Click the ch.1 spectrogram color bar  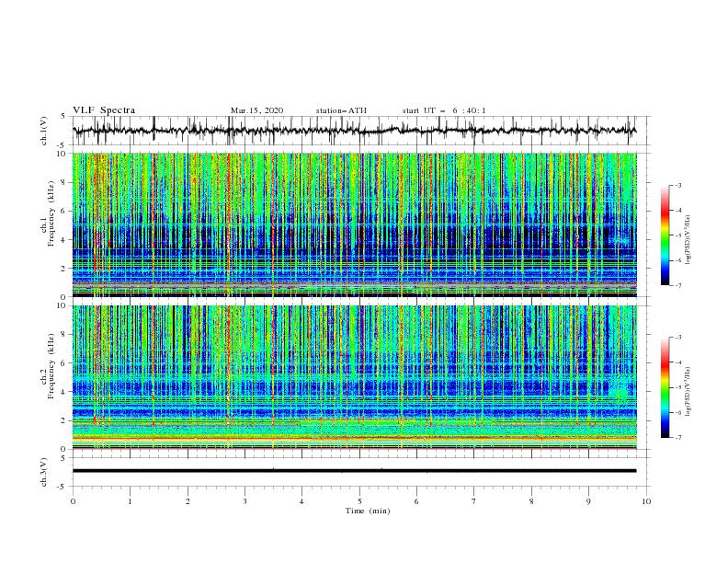[665, 236]
